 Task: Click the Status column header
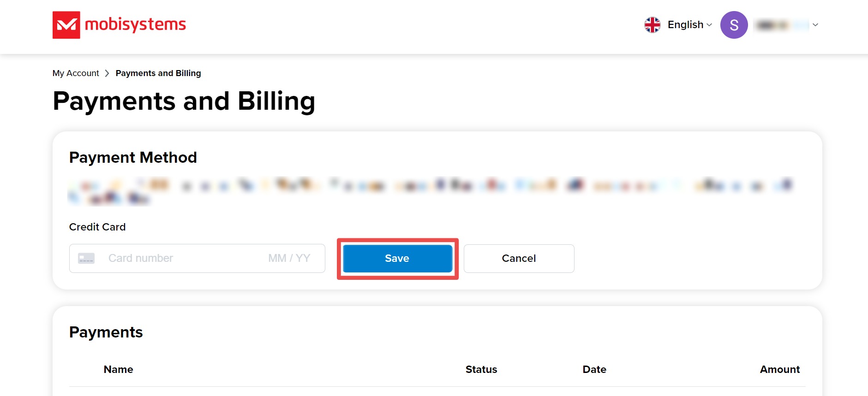(481, 369)
